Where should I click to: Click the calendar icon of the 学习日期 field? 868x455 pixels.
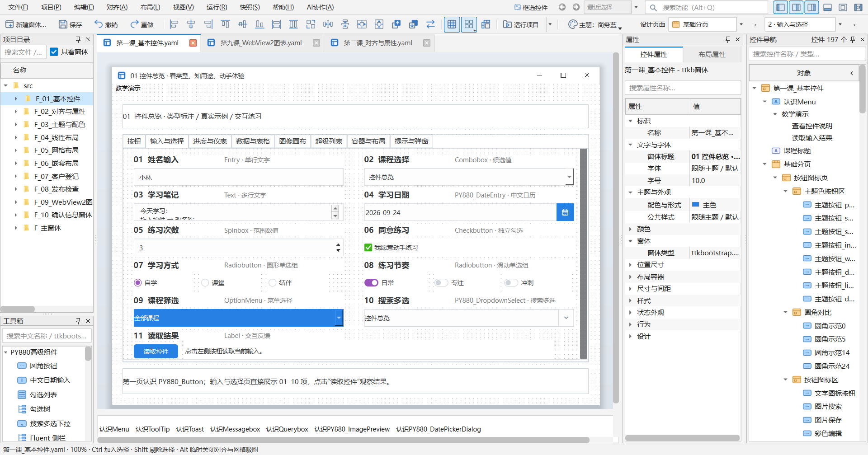click(x=565, y=212)
